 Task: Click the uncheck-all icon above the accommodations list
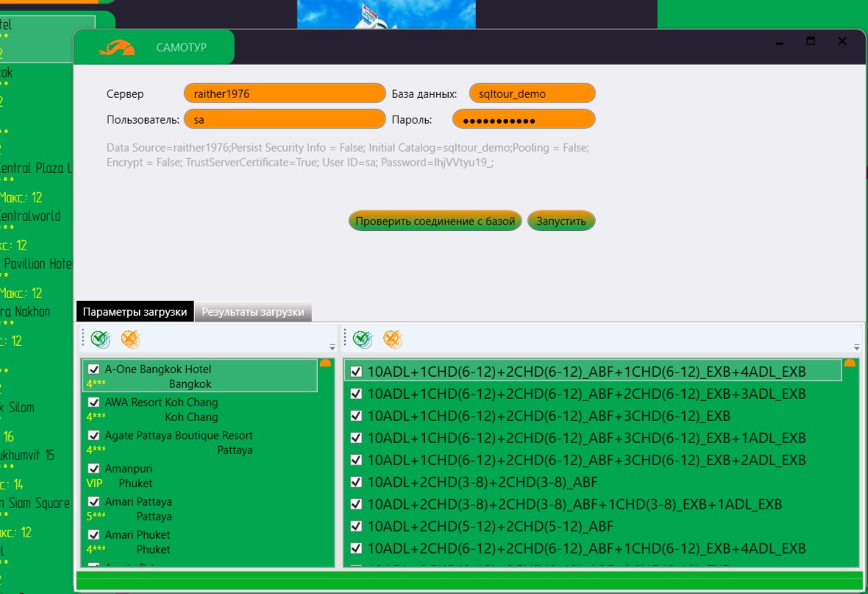point(392,339)
